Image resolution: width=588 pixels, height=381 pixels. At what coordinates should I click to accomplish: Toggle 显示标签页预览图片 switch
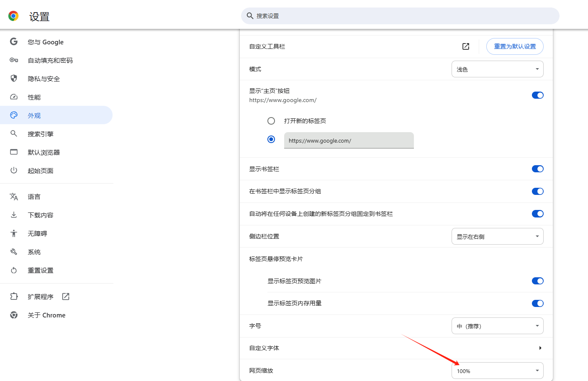[x=538, y=281]
